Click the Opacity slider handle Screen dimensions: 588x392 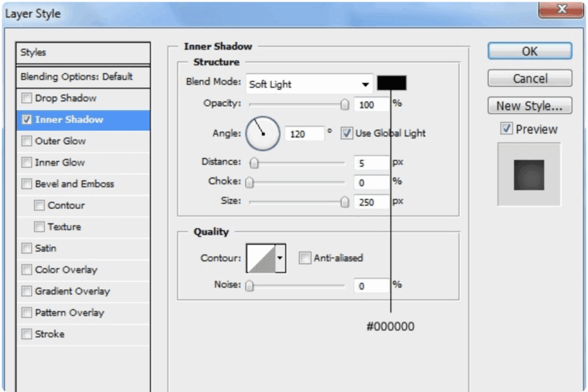pos(345,105)
